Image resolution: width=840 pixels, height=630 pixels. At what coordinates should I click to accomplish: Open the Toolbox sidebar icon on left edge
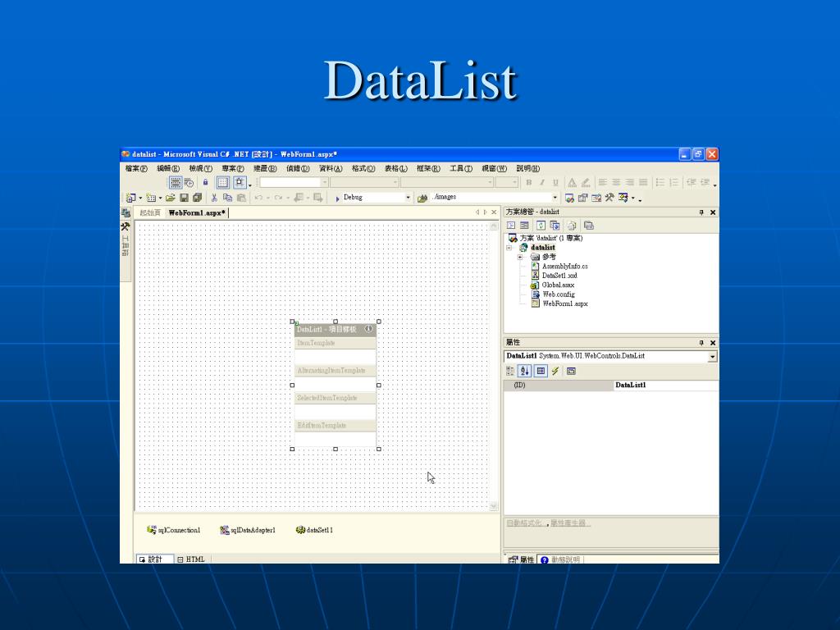(x=126, y=226)
